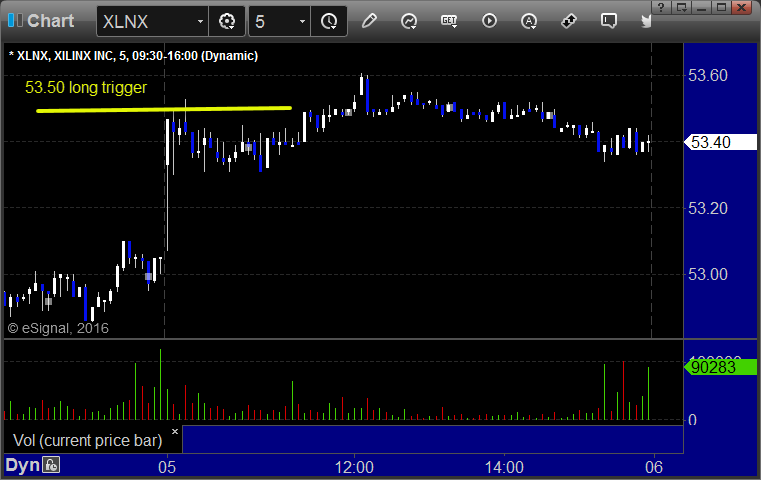This screenshot has width=761, height=480.
Task: Click the Dyn label in bottom bar
Action: 22,465
